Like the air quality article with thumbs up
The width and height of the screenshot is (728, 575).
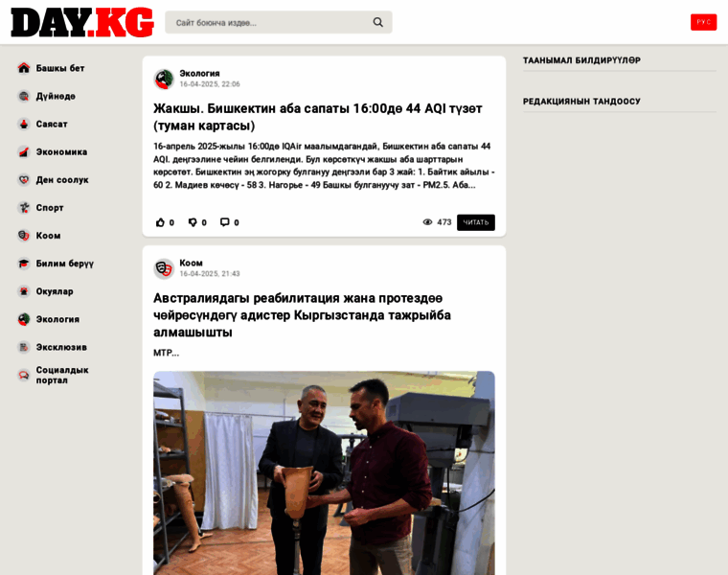click(x=160, y=222)
